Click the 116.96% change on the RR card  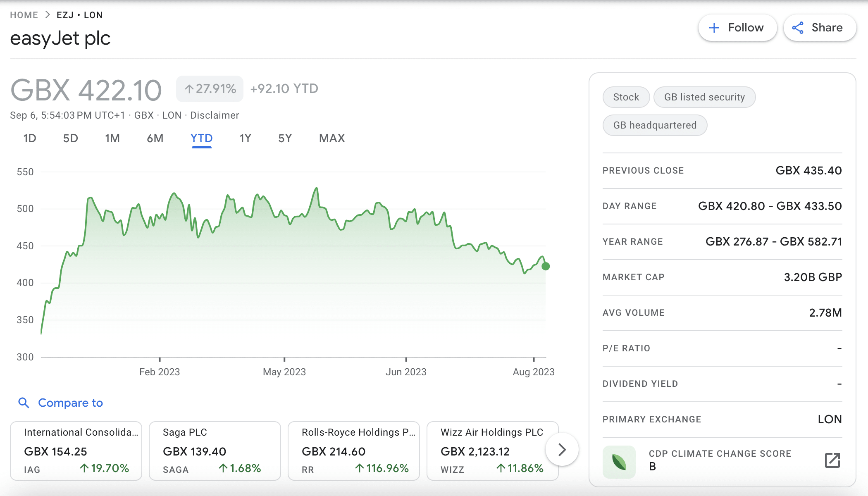[x=382, y=468]
